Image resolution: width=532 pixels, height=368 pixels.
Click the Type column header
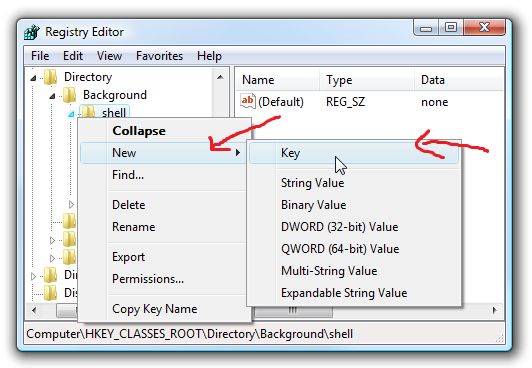[367, 80]
